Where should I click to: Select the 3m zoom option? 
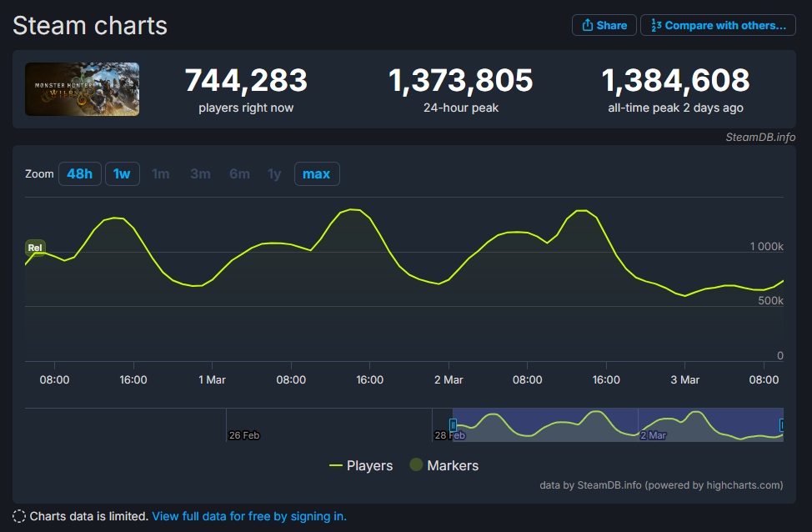coord(200,173)
